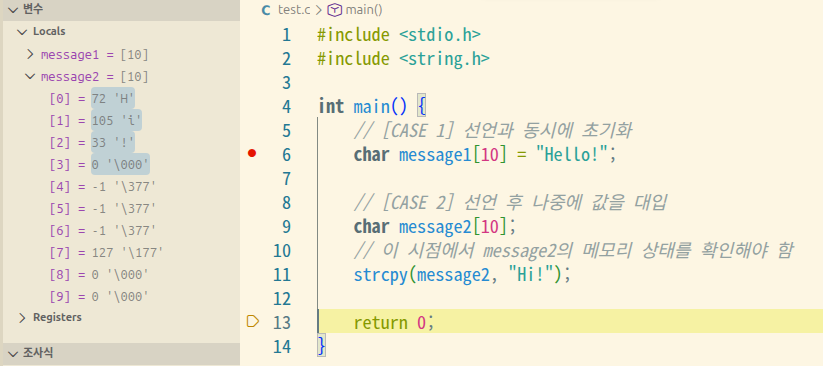
Task: Click the 조사식 section header text
Action: [x=38, y=352]
